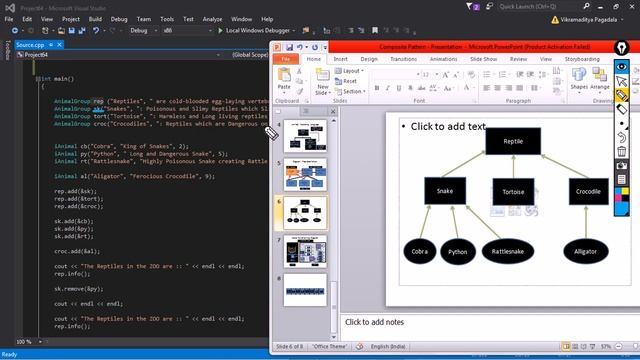
Task: Open the Analyze menu in Visual Studio
Action: tap(212, 19)
